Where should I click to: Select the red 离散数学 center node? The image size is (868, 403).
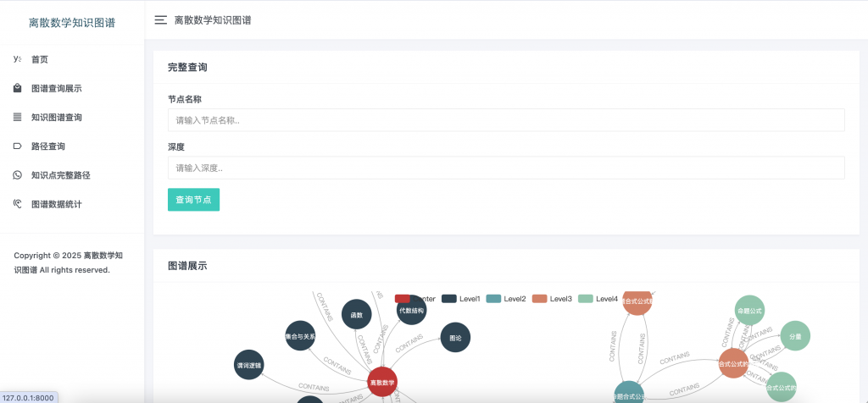[382, 382]
